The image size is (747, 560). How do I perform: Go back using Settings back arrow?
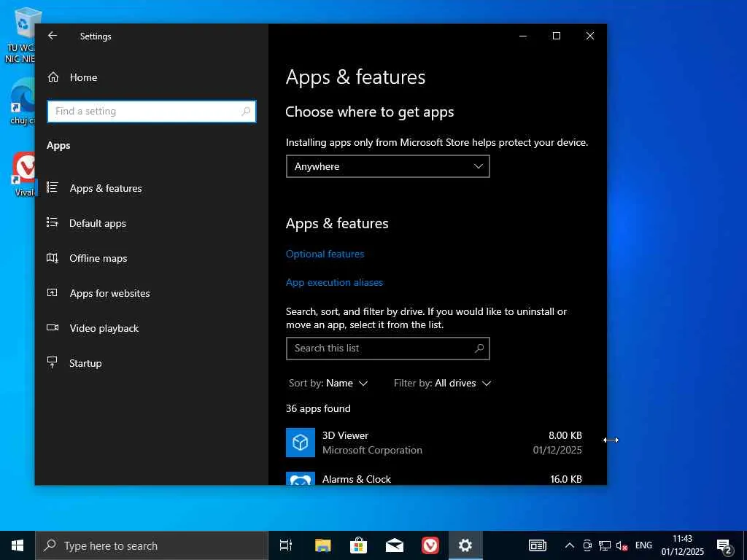click(53, 36)
